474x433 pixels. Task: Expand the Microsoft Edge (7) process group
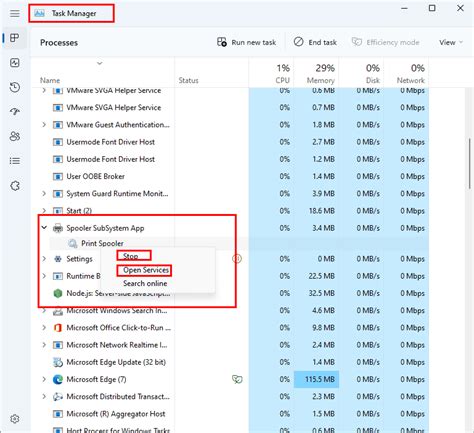coord(44,379)
